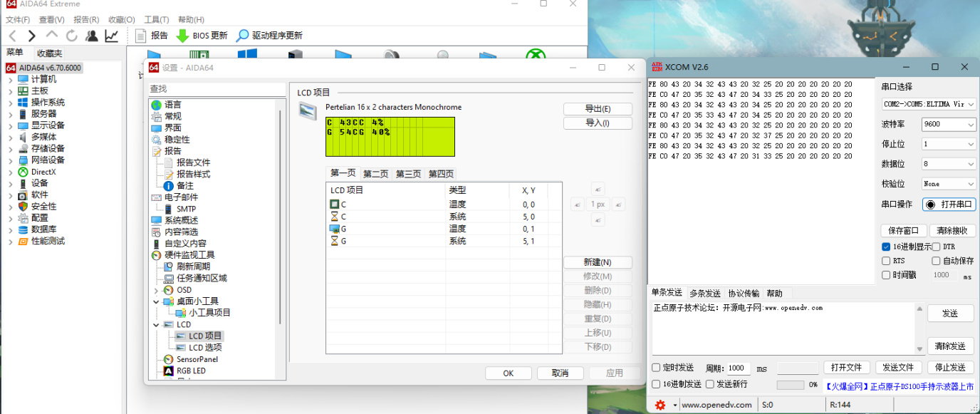Image resolution: width=980 pixels, height=414 pixels.
Task: Click 导入(I) button
Action: [x=598, y=123]
